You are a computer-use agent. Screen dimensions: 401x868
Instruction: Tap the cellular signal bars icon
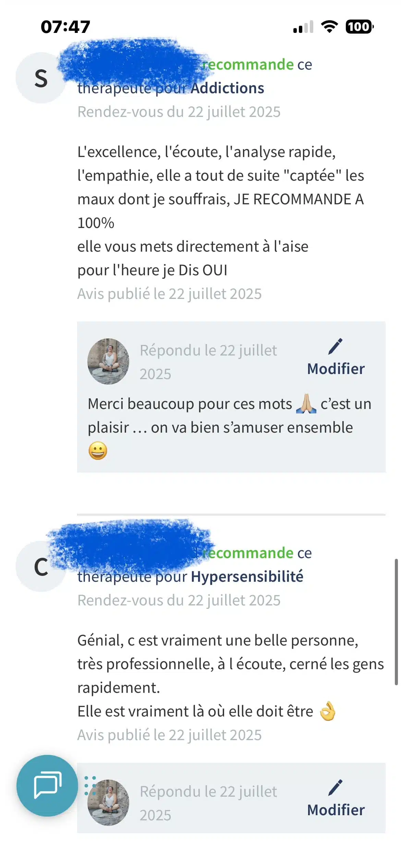[x=303, y=27]
